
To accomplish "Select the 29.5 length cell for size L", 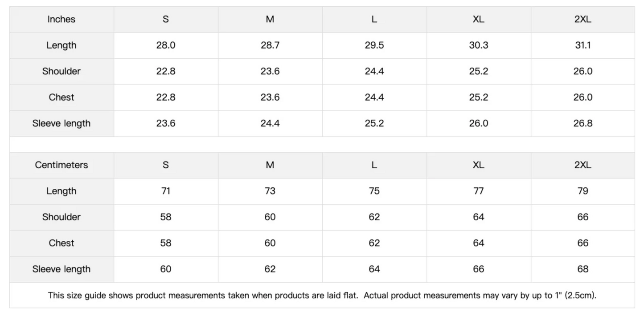I will coord(374,45).
